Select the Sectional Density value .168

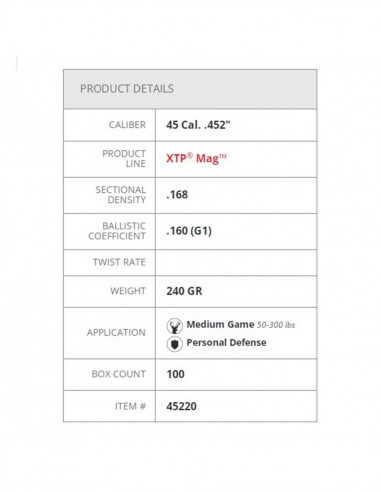tap(177, 194)
